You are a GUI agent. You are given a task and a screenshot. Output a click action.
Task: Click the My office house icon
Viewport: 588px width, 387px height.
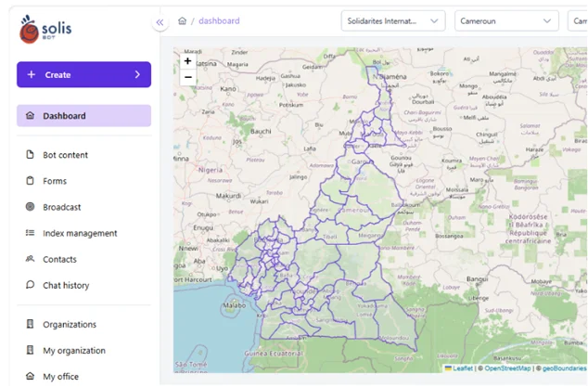(30, 376)
